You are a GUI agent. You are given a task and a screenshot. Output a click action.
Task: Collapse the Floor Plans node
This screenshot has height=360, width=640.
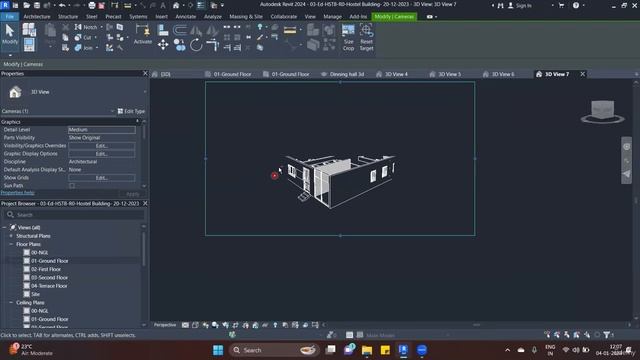click(x=11, y=244)
